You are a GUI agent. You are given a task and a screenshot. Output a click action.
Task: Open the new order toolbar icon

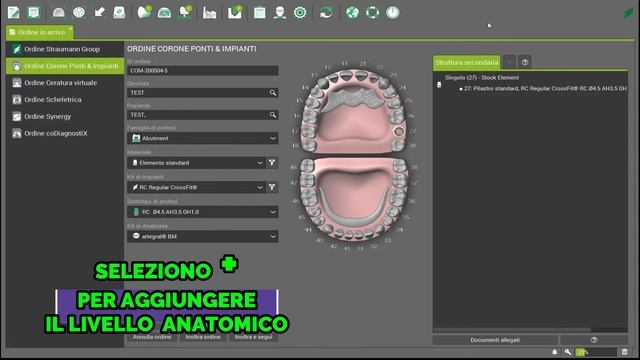coord(13,13)
